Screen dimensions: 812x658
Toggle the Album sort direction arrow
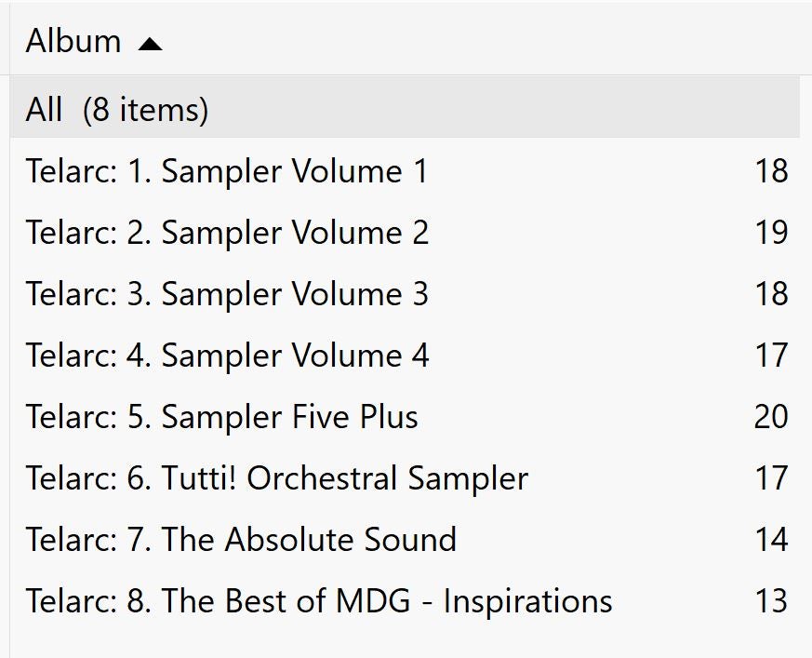(149, 43)
